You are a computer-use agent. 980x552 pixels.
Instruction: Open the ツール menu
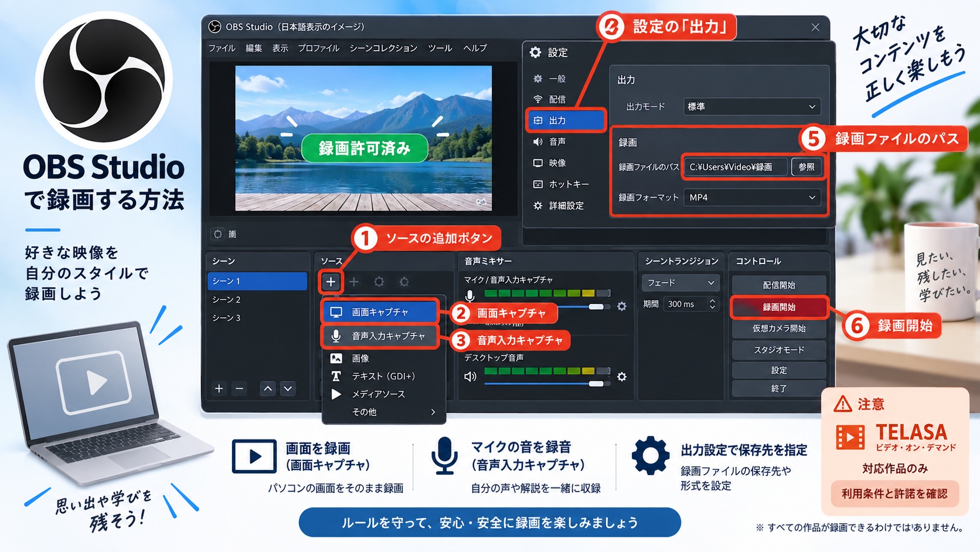[x=440, y=48]
